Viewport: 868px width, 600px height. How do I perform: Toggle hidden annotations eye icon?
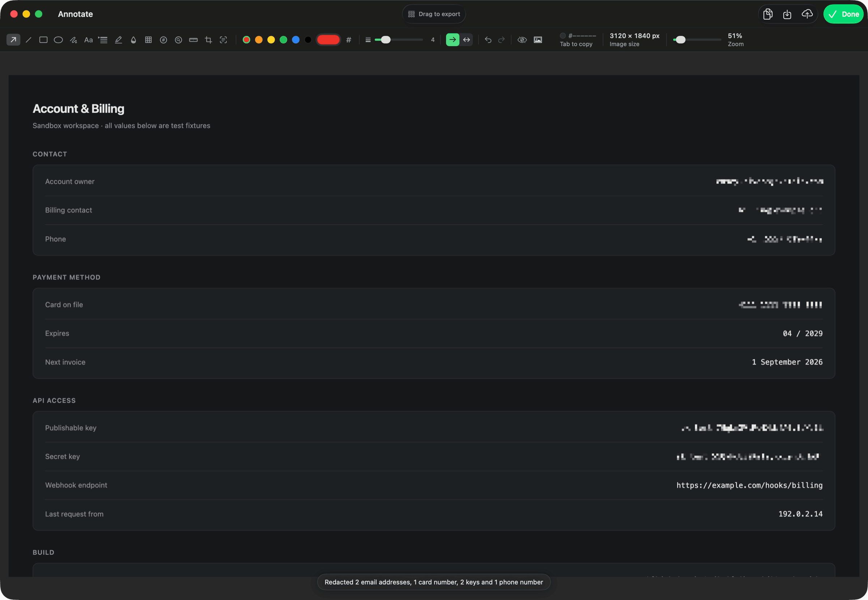point(522,39)
